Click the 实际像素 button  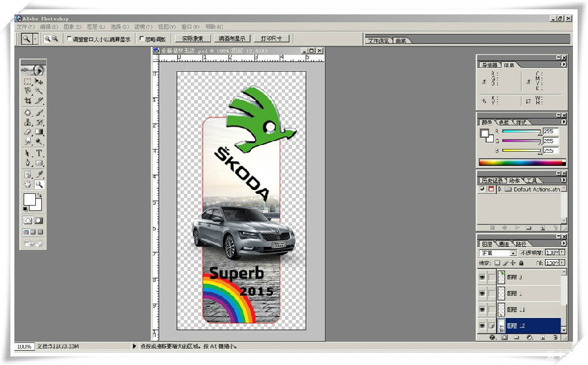pyautogui.click(x=193, y=39)
